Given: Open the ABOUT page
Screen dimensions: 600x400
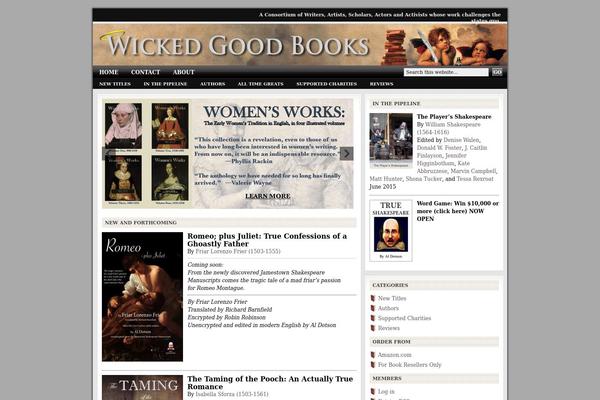Looking at the screenshot, I should [x=183, y=72].
